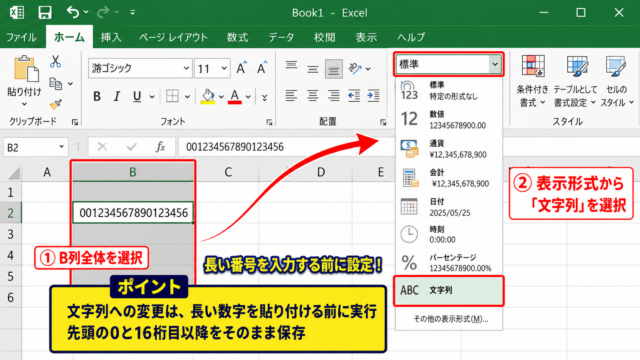Open the alignment (配置) group dialog launcher
This screenshot has width=640, height=360.
[383, 122]
